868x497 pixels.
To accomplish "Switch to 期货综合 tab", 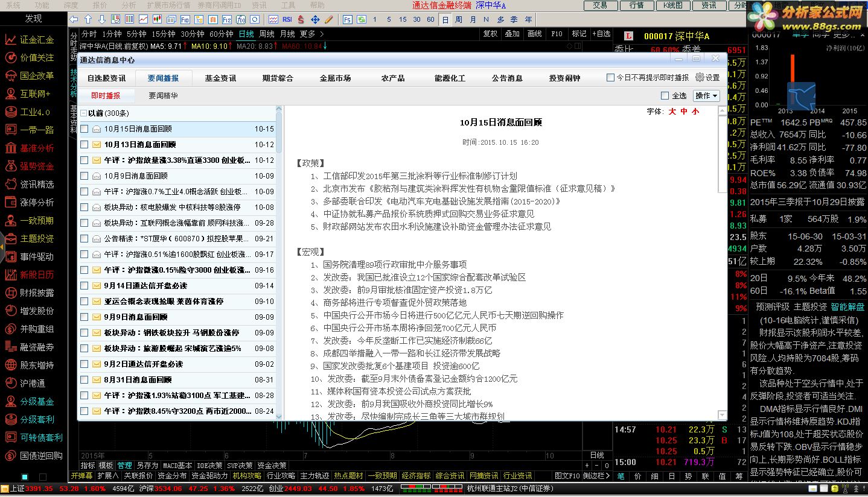I will coord(278,78).
